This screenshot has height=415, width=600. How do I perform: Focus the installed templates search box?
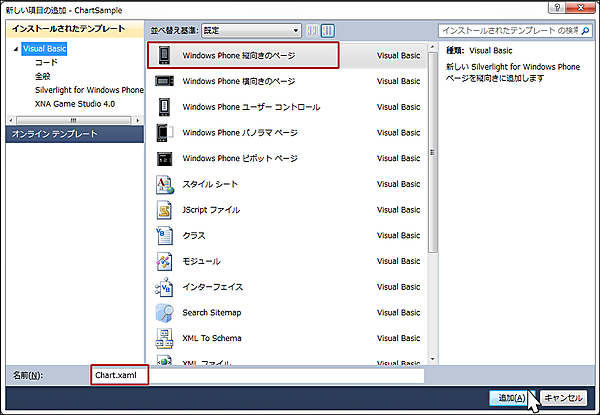(x=510, y=31)
